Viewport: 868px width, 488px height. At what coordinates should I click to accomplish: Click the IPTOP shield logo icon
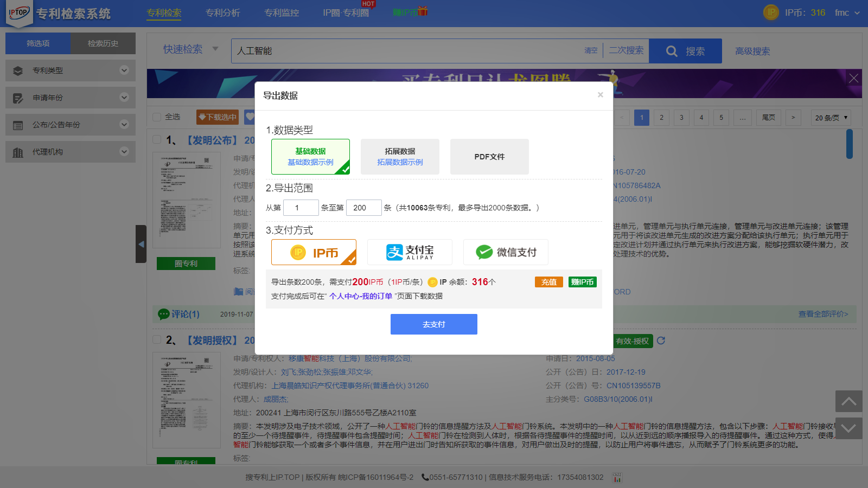point(20,14)
